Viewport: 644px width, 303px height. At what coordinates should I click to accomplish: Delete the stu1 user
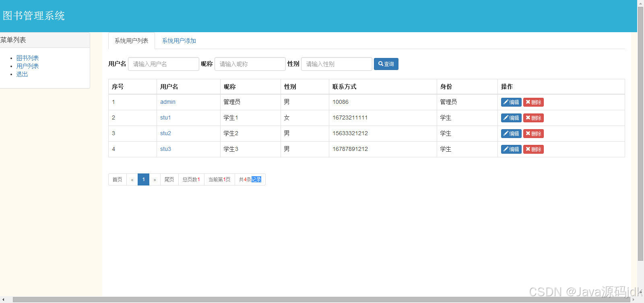(x=533, y=118)
